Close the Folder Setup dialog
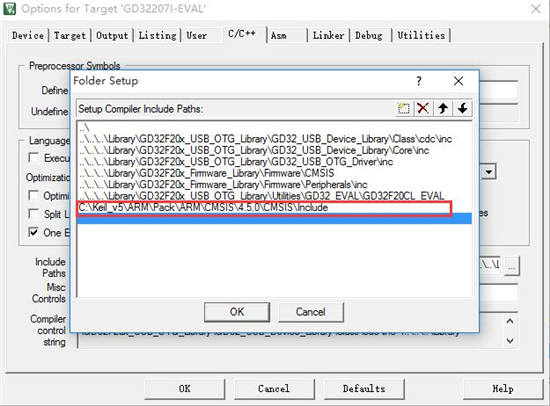 [x=458, y=81]
